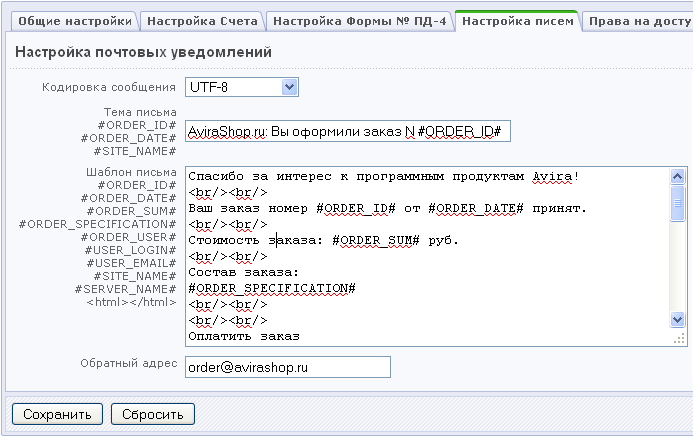The height and width of the screenshot is (436, 693).
Task: Click #ORDER_SPECIFICATION# line in the template
Action: (x=272, y=288)
